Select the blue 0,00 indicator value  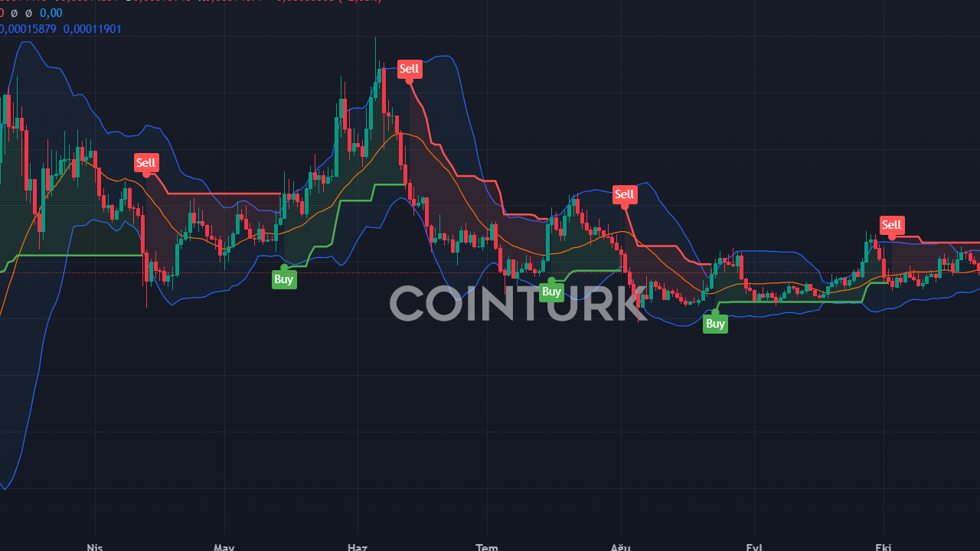coord(51,13)
